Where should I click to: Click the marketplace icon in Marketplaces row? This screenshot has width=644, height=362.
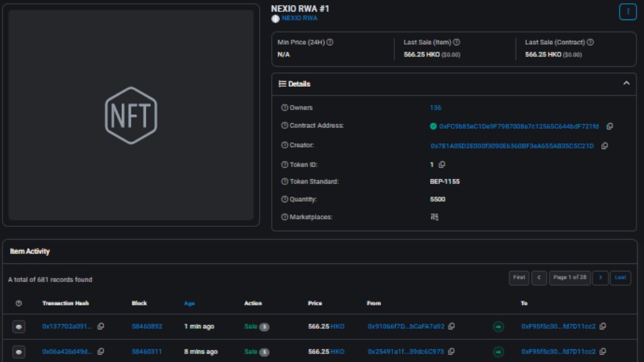pos(434,217)
